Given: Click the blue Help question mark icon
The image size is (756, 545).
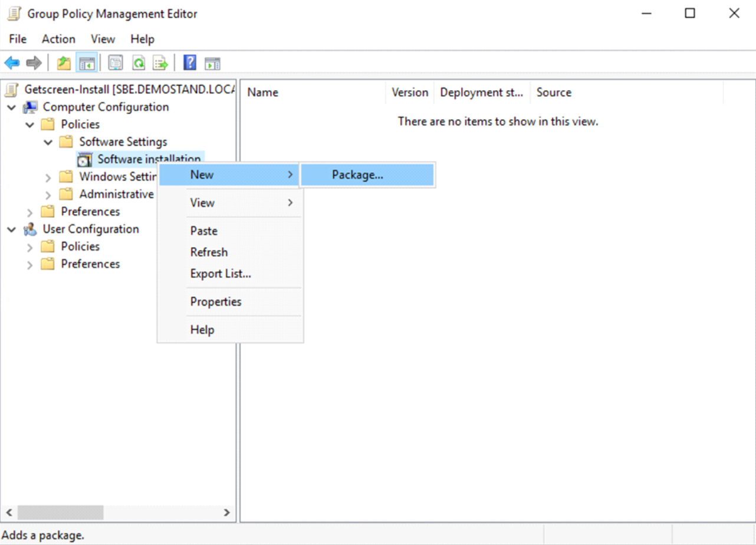Looking at the screenshot, I should tap(190, 63).
